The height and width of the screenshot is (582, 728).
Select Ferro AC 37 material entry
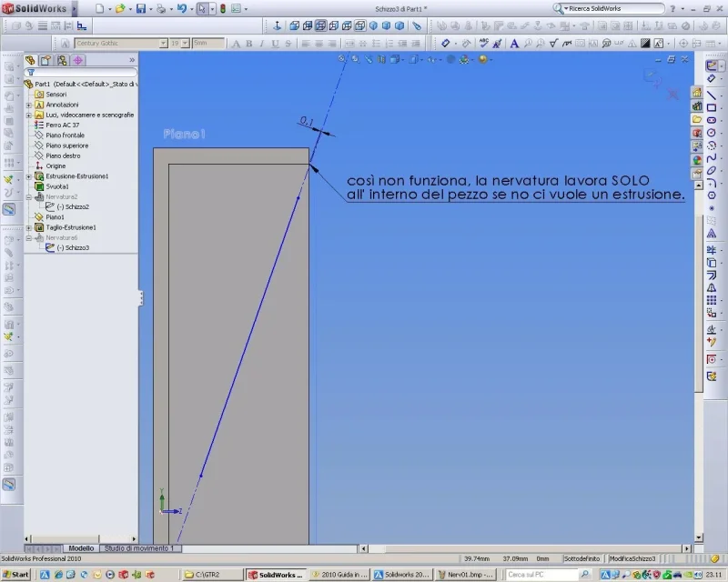coord(63,125)
